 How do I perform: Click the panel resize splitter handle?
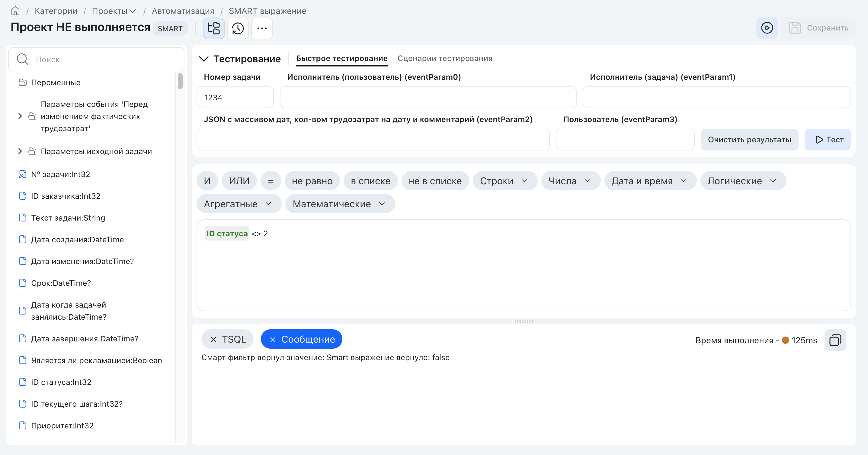click(x=524, y=321)
